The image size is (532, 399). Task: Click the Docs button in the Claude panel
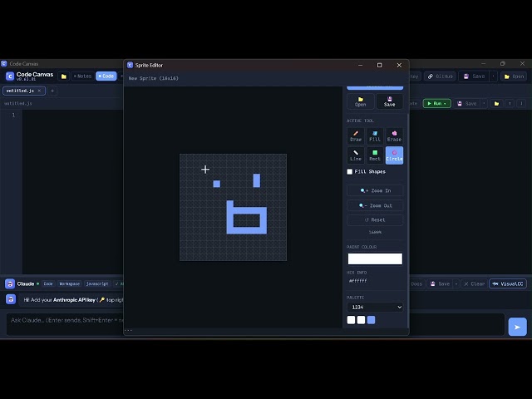[416, 283]
